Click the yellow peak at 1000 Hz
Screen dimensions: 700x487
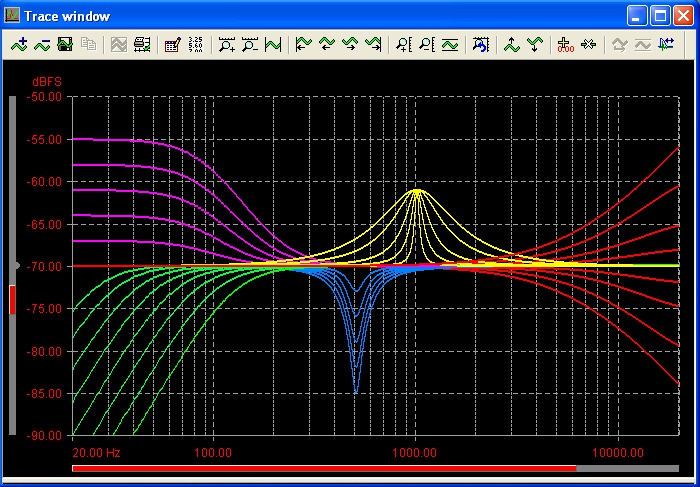(416, 191)
